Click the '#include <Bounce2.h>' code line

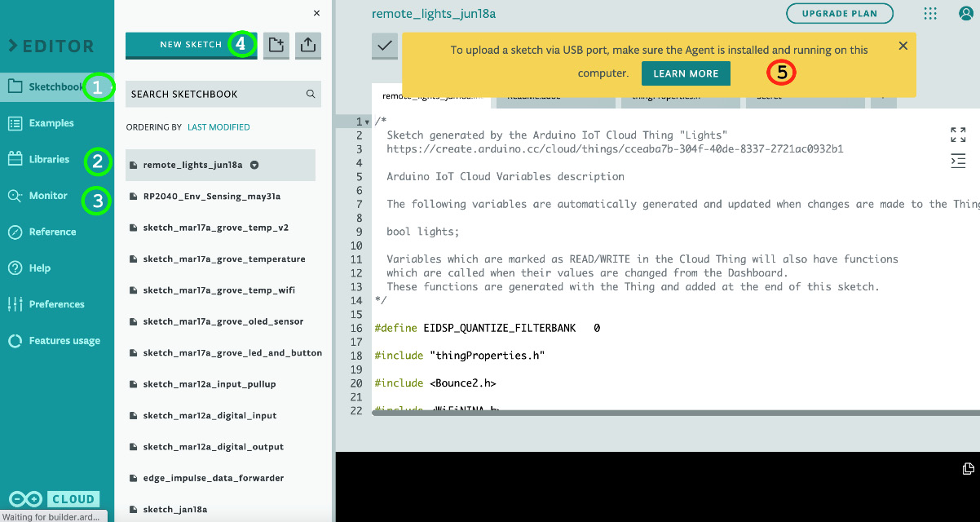pos(435,383)
